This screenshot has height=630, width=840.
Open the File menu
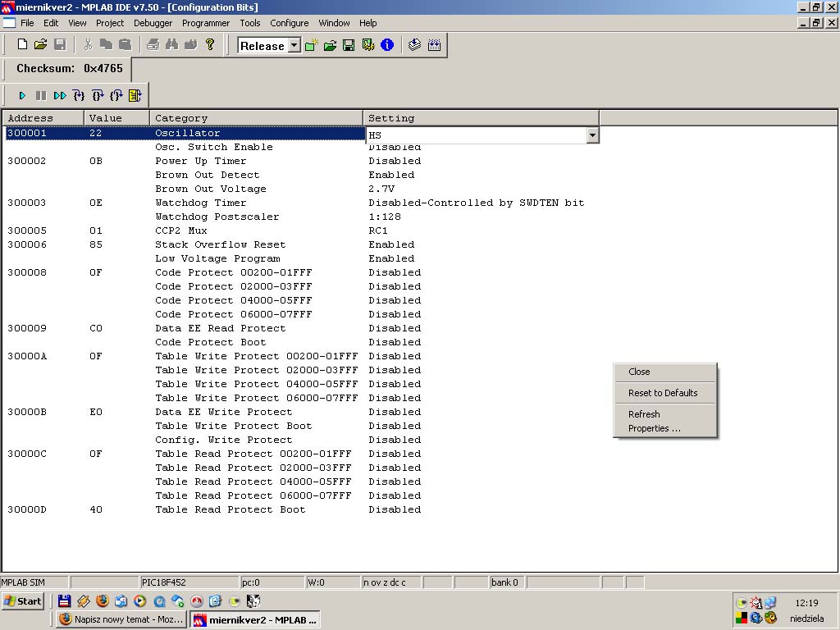pos(27,23)
